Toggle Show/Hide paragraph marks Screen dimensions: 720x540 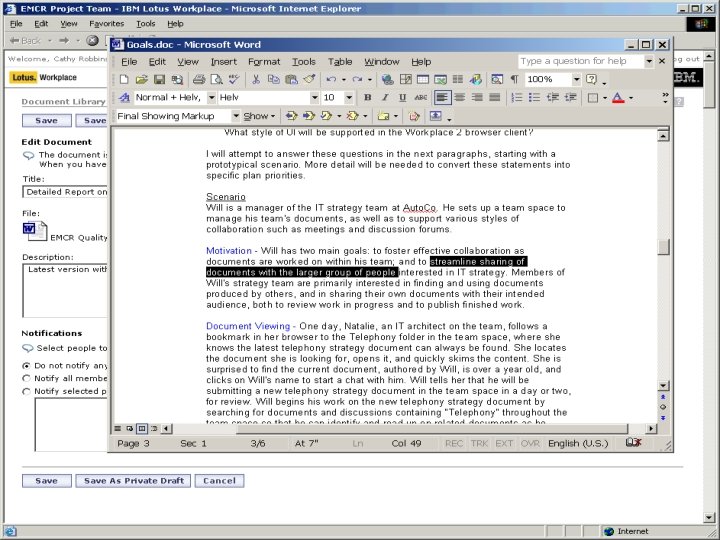[514, 79]
